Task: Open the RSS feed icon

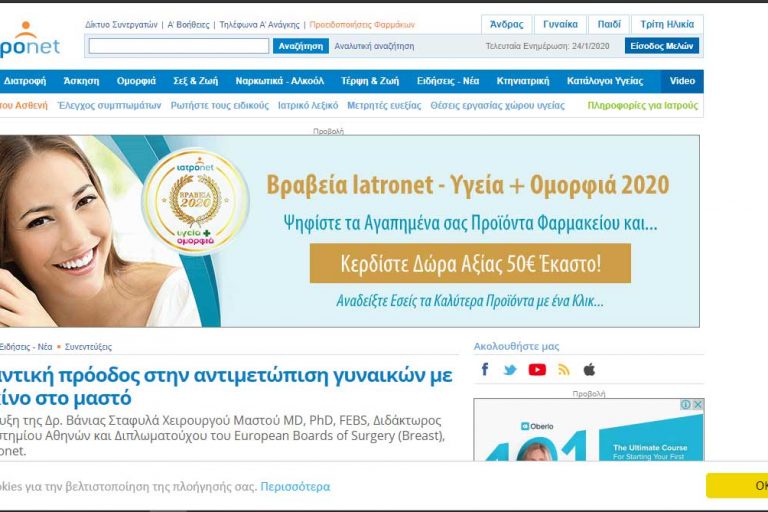Action: pos(564,370)
